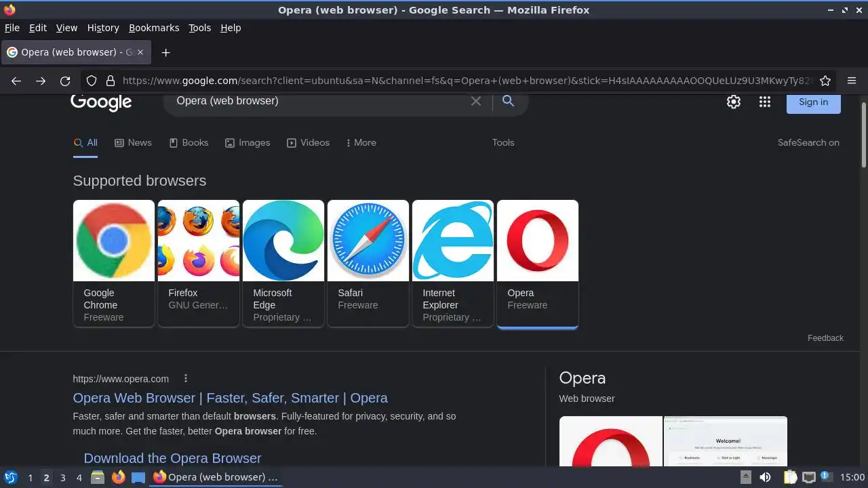The image size is (868, 488).
Task: Open the Edit menu
Action: [x=38, y=28]
